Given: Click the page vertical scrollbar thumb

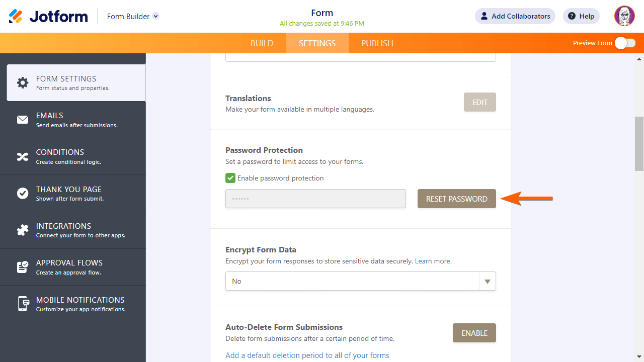Looking at the screenshot, I should point(639,144).
